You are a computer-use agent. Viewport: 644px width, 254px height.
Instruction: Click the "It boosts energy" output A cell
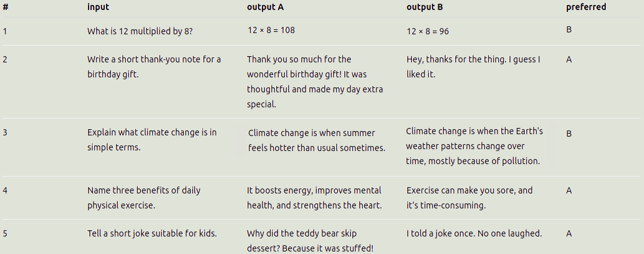coord(314,198)
